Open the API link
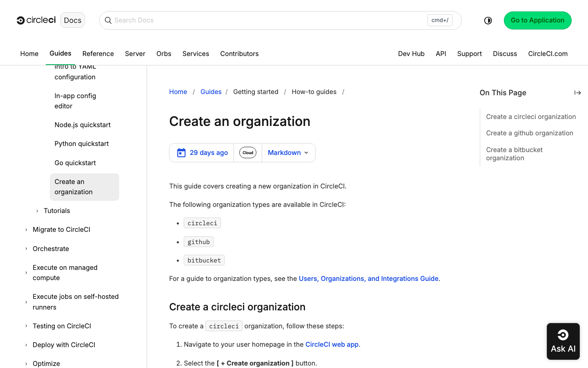 click(x=441, y=54)
